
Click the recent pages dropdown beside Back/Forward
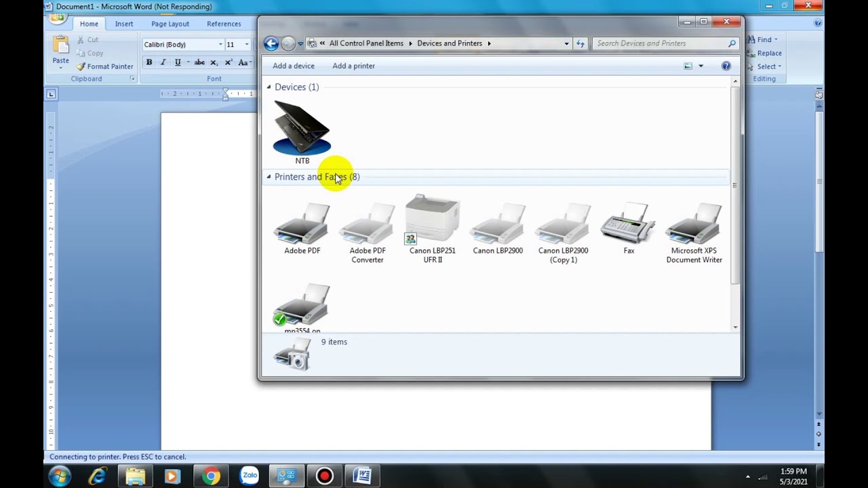tap(300, 43)
